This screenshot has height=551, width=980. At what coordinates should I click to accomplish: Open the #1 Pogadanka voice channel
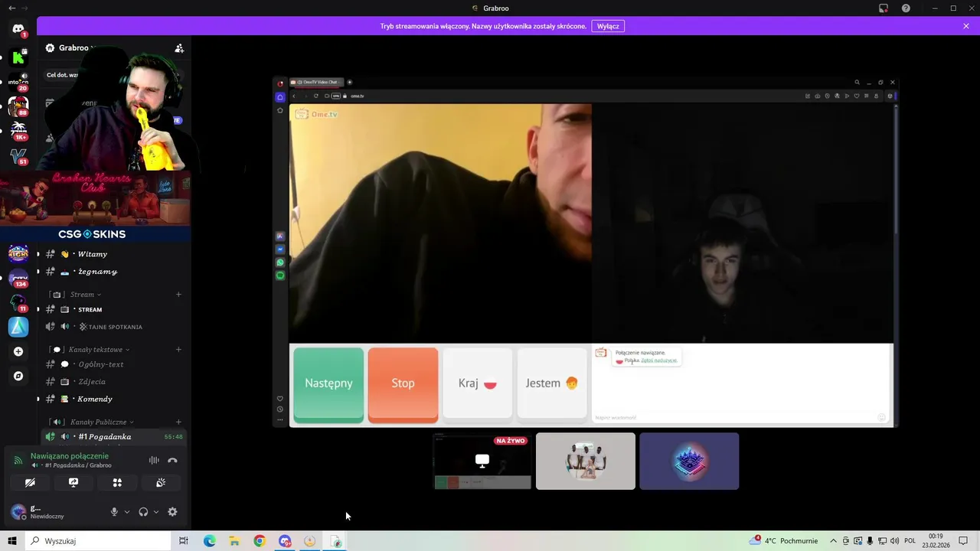[x=114, y=436]
